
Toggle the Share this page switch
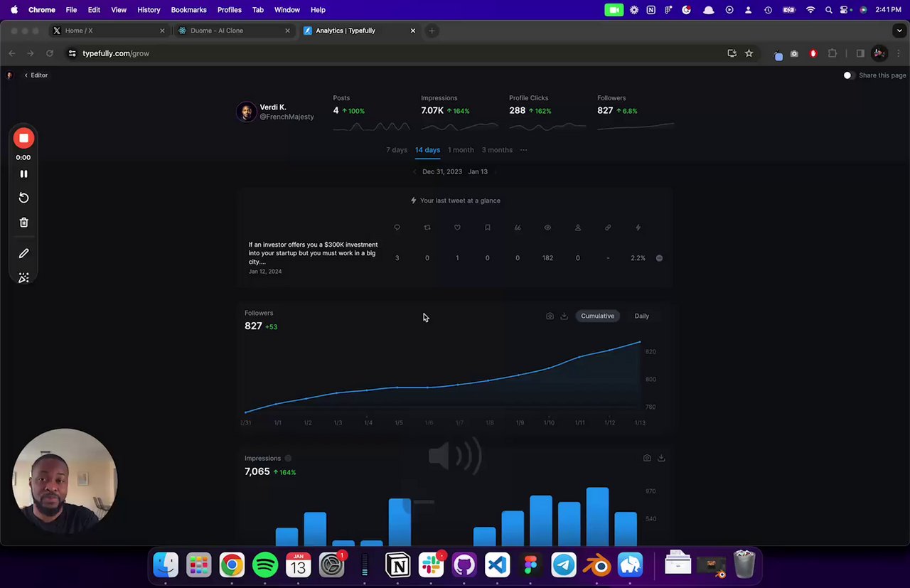(x=848, y=75)
